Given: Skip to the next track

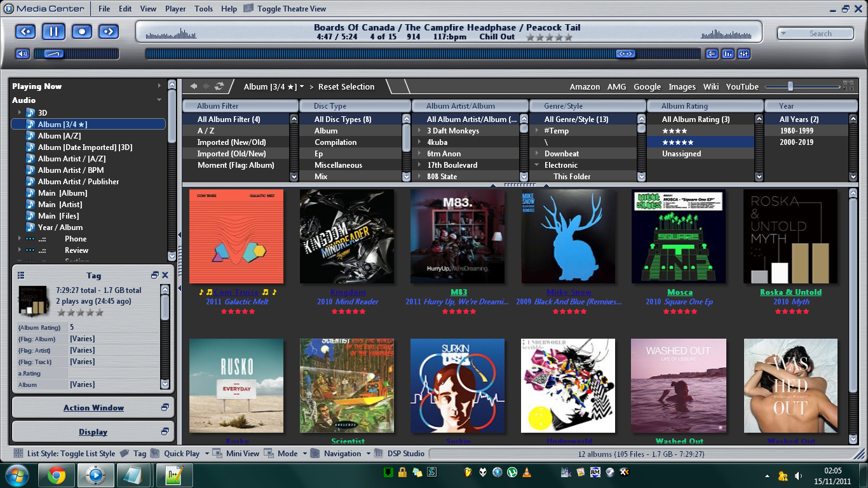Looking at the screenshot, I should [x=109, y=31].
